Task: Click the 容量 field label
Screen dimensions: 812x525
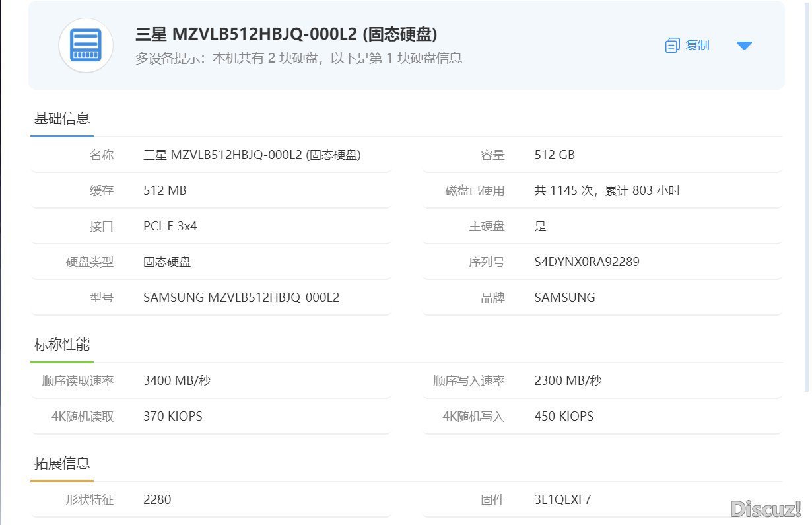Action: [492, 155]
